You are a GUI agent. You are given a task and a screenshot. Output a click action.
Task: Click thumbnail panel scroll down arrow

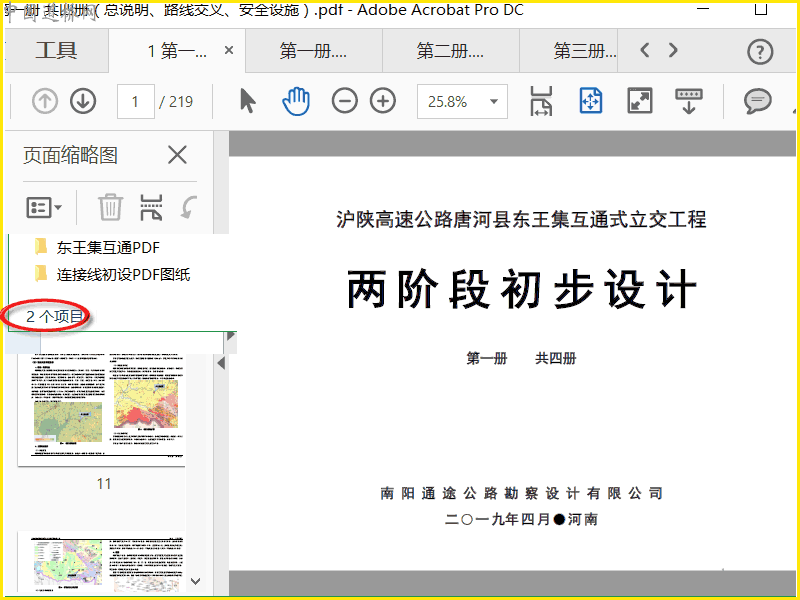[195, 581]
